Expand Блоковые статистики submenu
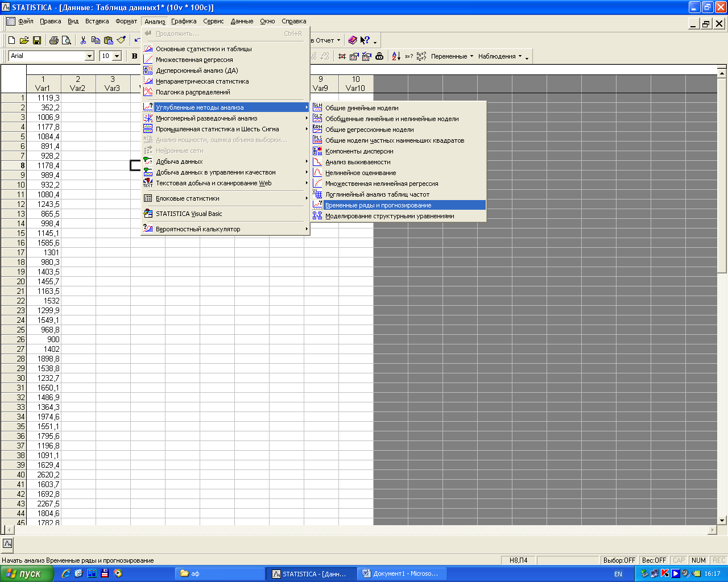 pos(226,198)
